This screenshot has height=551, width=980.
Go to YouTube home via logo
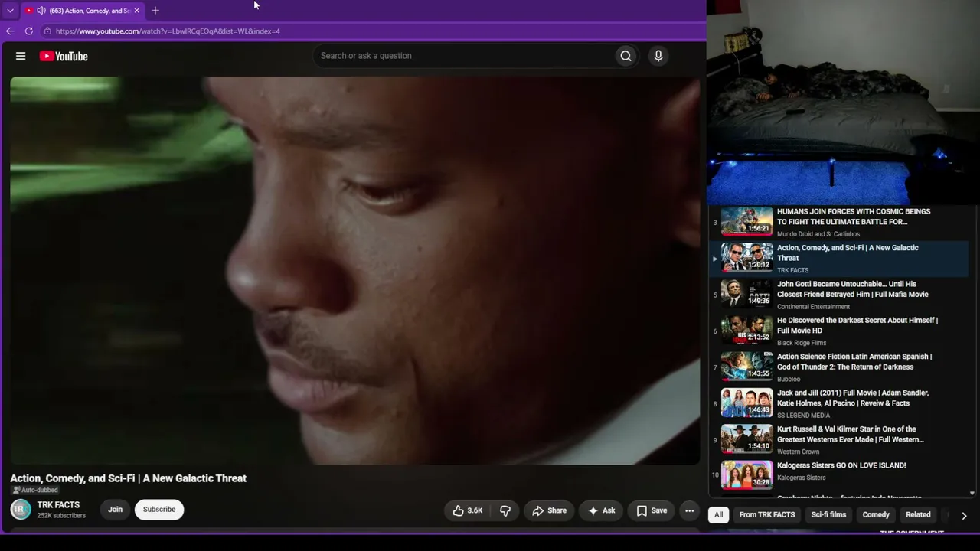click(x=64, y=56)
